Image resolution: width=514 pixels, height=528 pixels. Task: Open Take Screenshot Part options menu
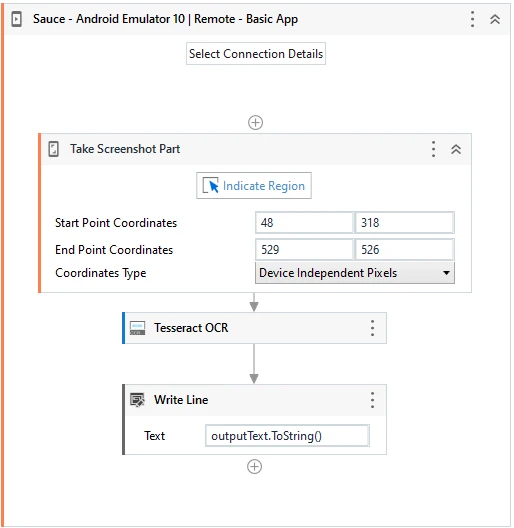[433, 149]
